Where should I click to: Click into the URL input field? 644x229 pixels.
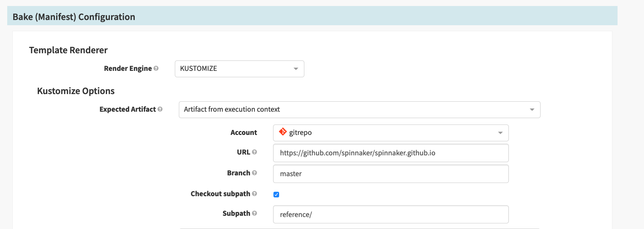tap(391, 153)
